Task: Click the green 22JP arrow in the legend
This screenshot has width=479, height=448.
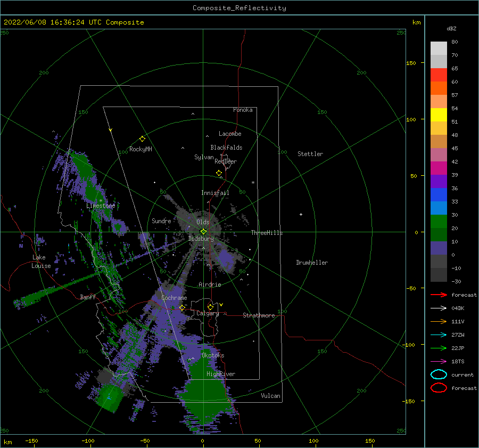Action: coord(439,348)
